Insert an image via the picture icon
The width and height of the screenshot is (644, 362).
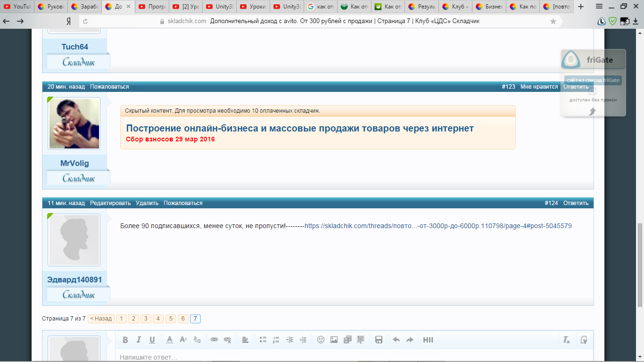coord(334,340)
